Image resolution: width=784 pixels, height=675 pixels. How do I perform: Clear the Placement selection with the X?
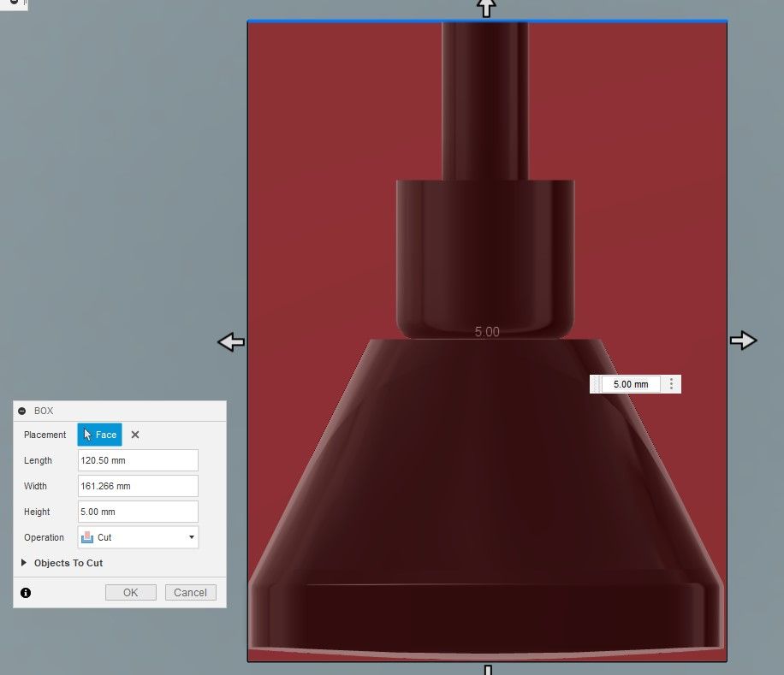click(x=135, y=435)
